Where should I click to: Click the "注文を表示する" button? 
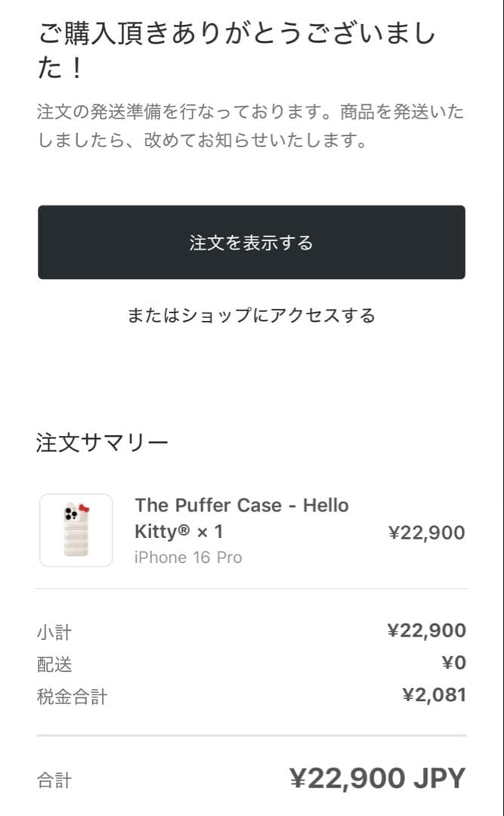[252, 242]
